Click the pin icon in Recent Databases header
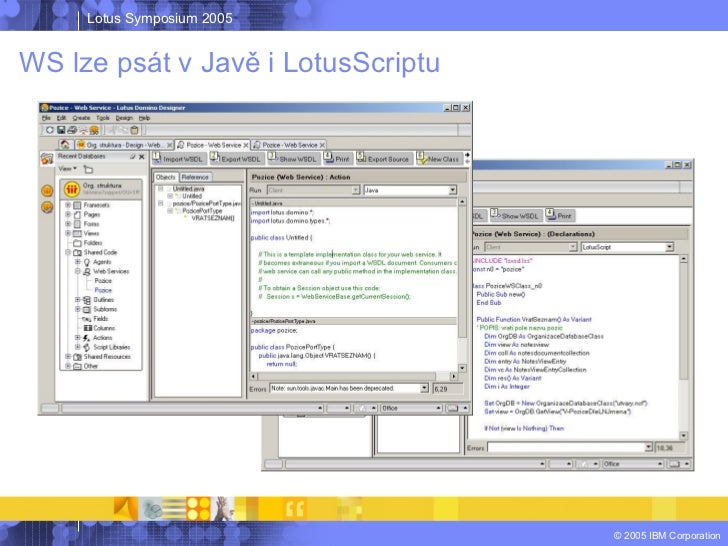The height and width of the screenshot is (546, 728). point(133,157)
